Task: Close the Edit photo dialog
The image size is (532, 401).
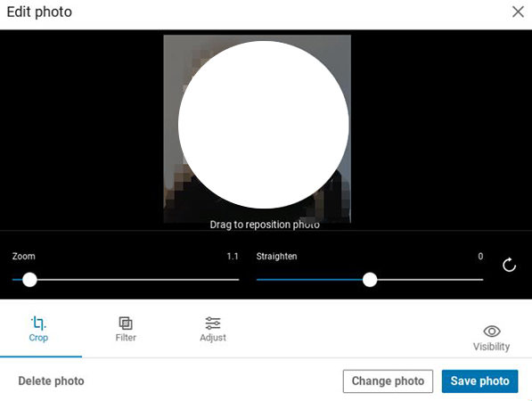Action: click(518, 12)
